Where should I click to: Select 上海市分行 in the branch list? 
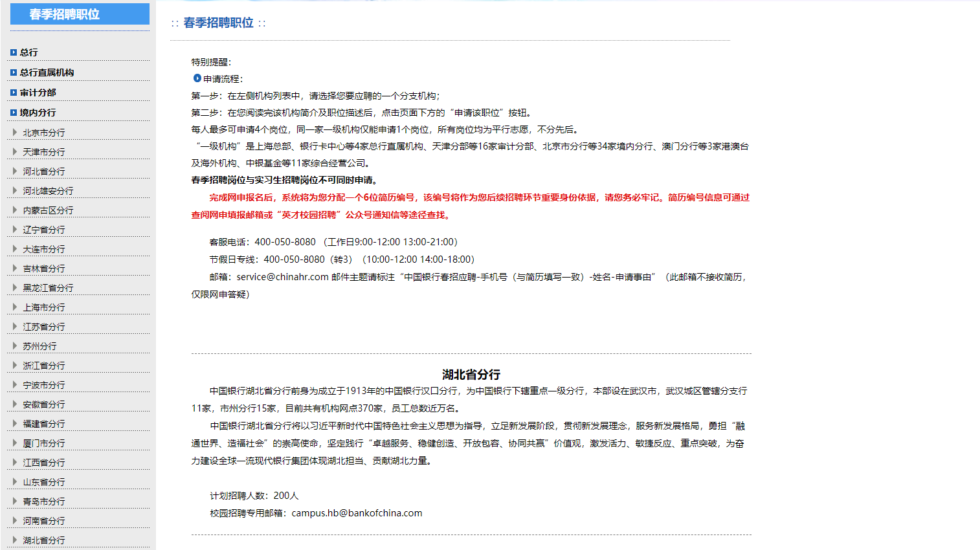(x=44, y=307)
